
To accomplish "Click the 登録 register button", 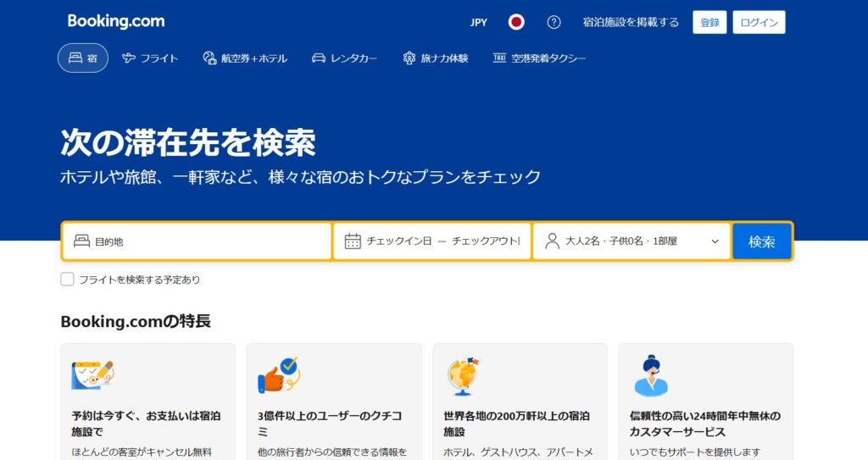I will pos(709,22).
